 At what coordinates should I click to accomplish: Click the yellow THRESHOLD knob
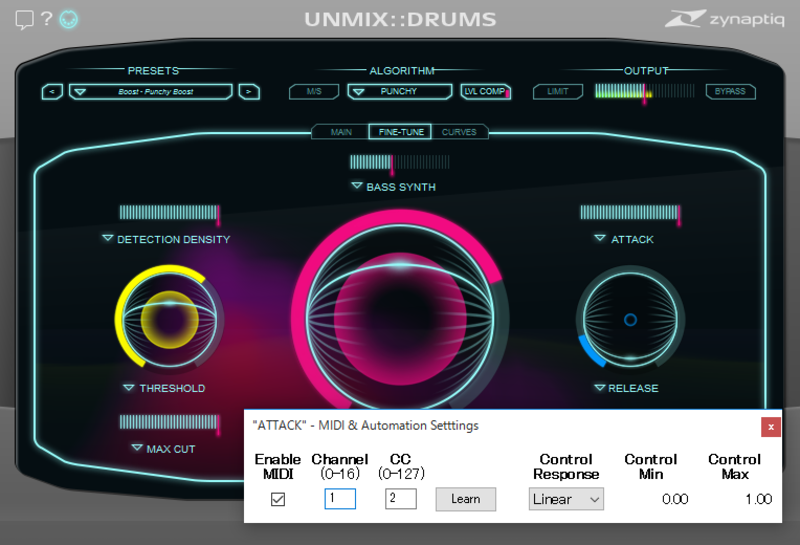pyautogui.click(x=169, y=319)
